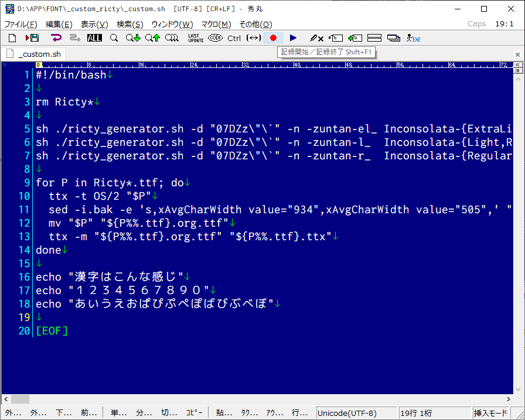
Task: Click the 単… function key button
Action: point(119,412)
